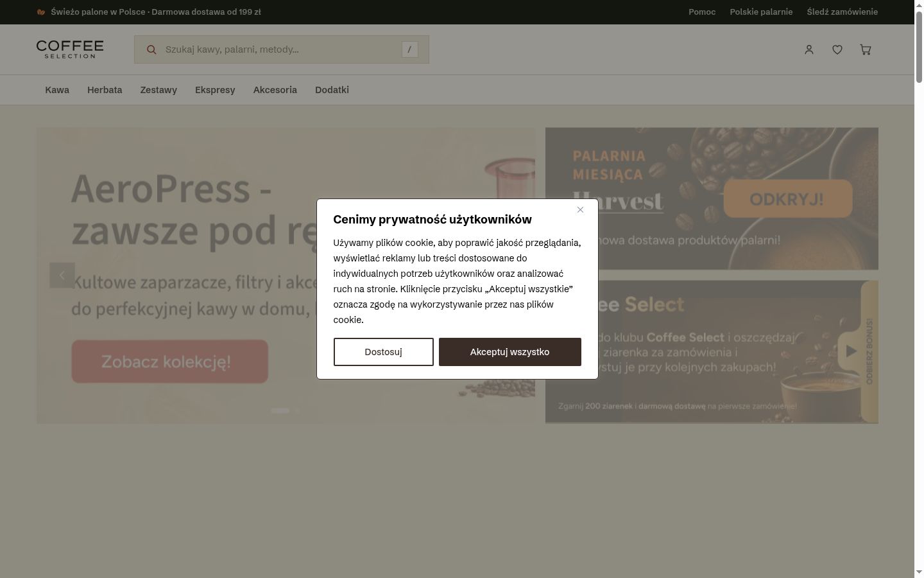Open the Coffee Select club banner

712,352
